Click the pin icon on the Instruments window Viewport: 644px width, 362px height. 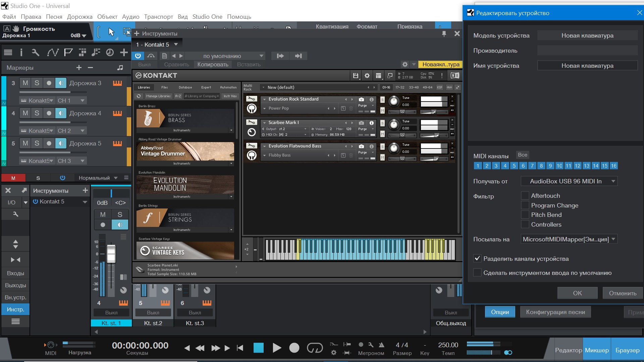point(444,34)
